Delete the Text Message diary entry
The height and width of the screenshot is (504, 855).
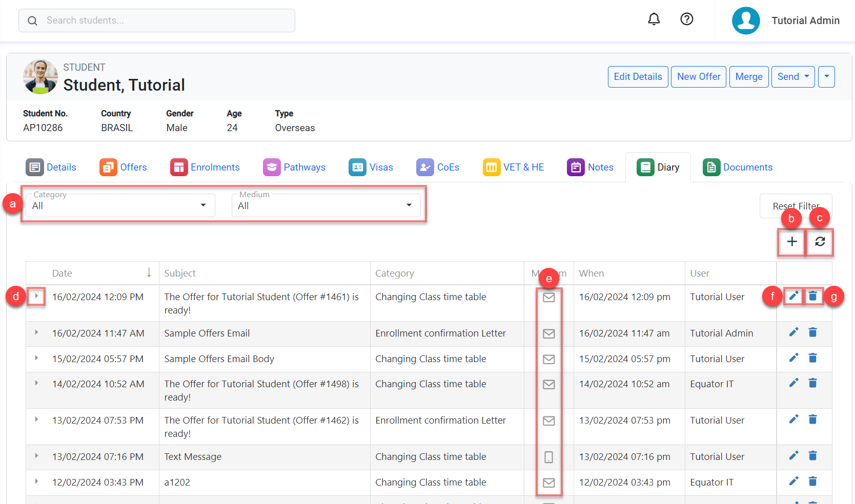(x=812, y=456)
